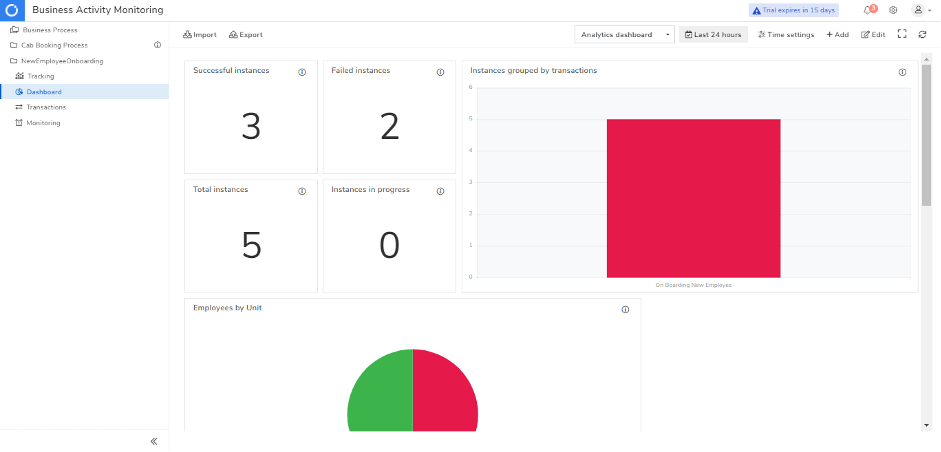Click the Export button
941x452 pixels.
pos(245,35)
